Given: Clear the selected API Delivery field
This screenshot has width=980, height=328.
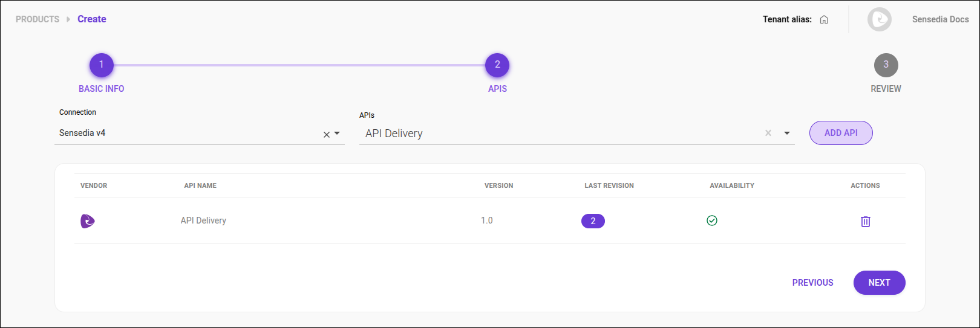Looking at the screenshot, I should pyautogui.click(x=768, y=133).
